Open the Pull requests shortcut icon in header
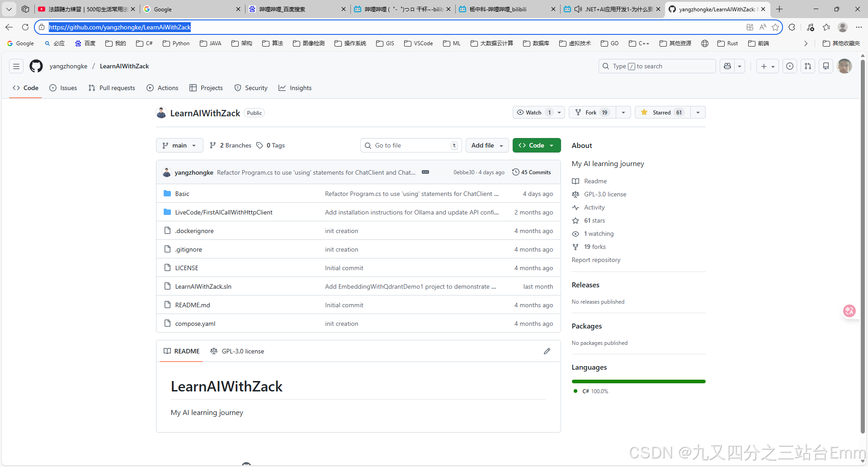Viewport: 868px width, 467px height. (808, 66)
